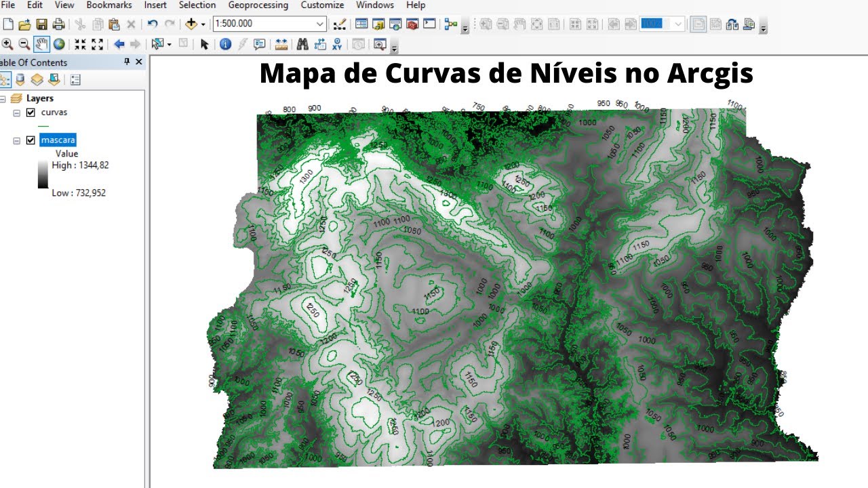
Task: Open the Selection menu
Action: click(197, 5)
